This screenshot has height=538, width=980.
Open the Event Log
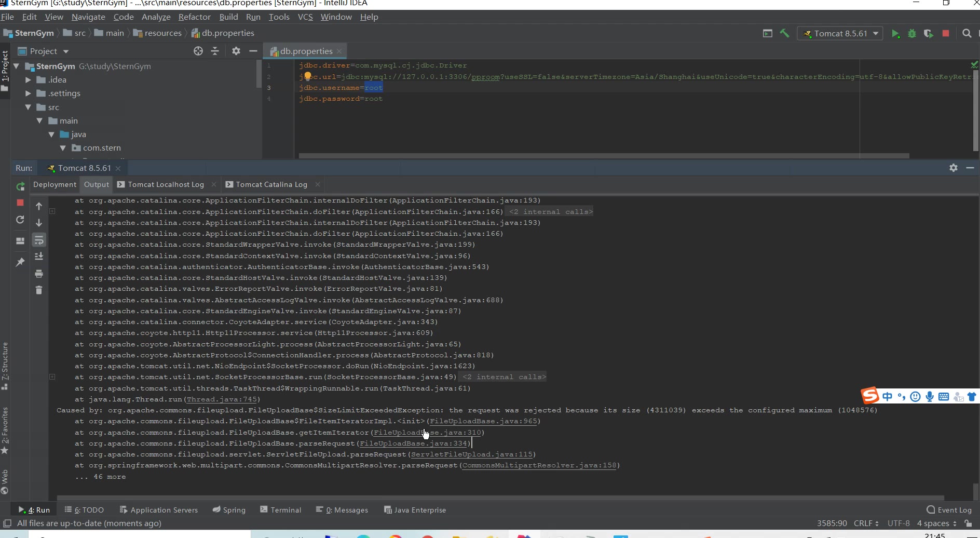tap(949, 510)
